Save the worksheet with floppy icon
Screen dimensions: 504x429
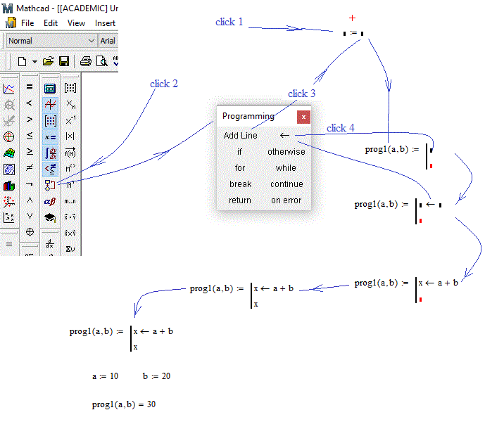click(x=64, y=61)
